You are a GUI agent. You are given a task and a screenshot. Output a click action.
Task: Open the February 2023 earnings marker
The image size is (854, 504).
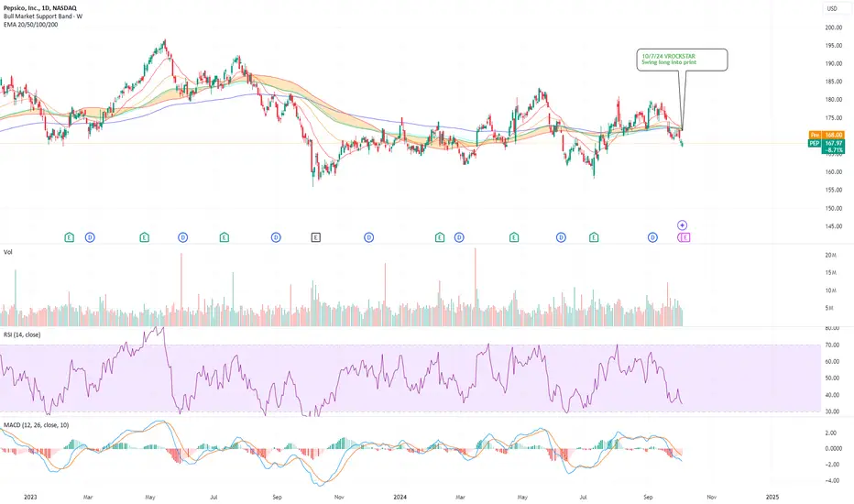(x=69, y=237)
